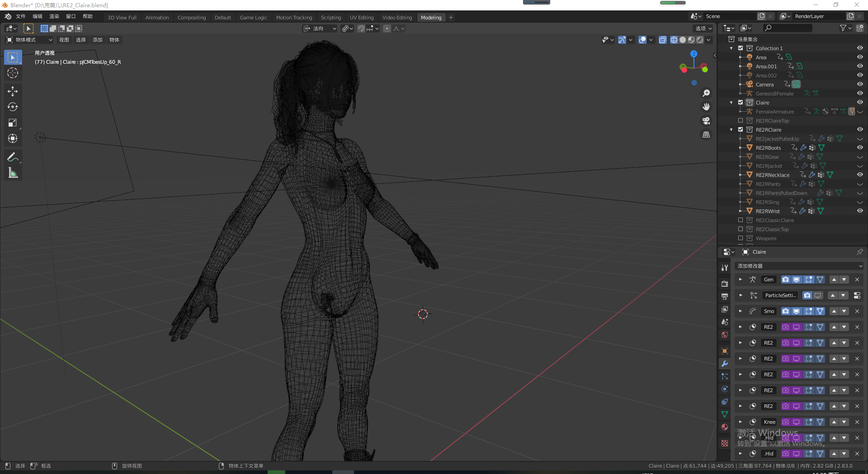This screenshot has width=868, height=474.
Task: Expand the Gen modifier panel
Action: point(741,280)
